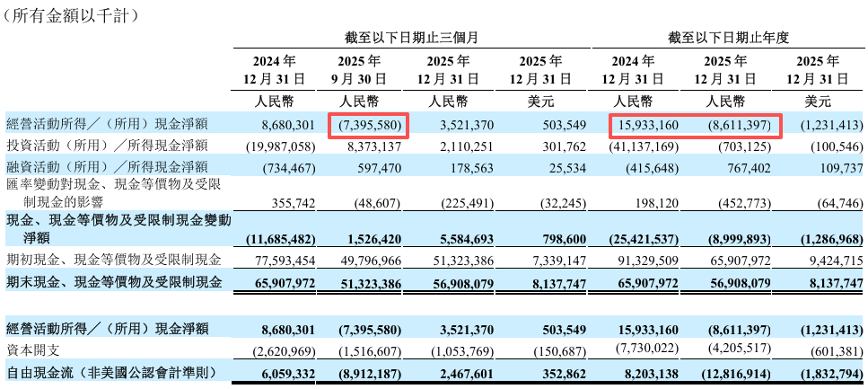
Task: Click the 2025年9月30日 column date header
Action: (x=371, y=70)
